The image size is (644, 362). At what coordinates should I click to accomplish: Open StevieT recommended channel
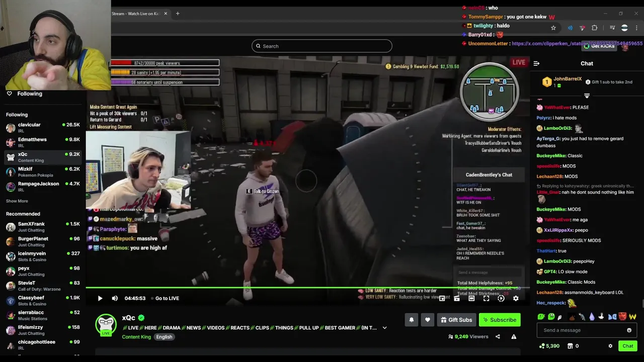43,286
